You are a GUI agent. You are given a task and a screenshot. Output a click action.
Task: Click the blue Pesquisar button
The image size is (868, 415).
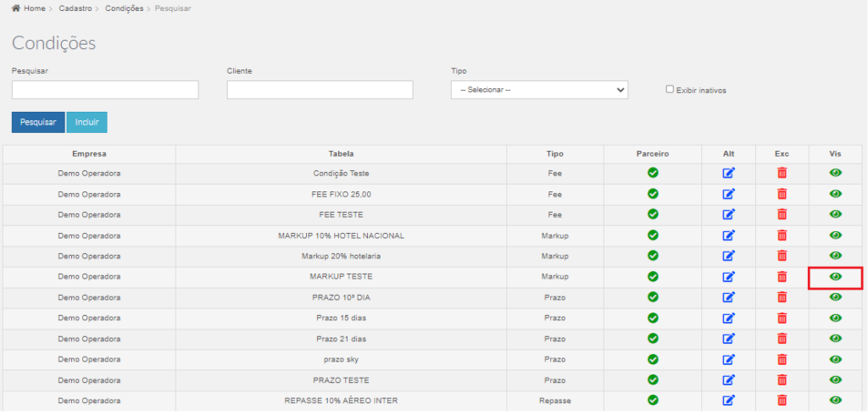pyautogui.click(x=38, y=122)
